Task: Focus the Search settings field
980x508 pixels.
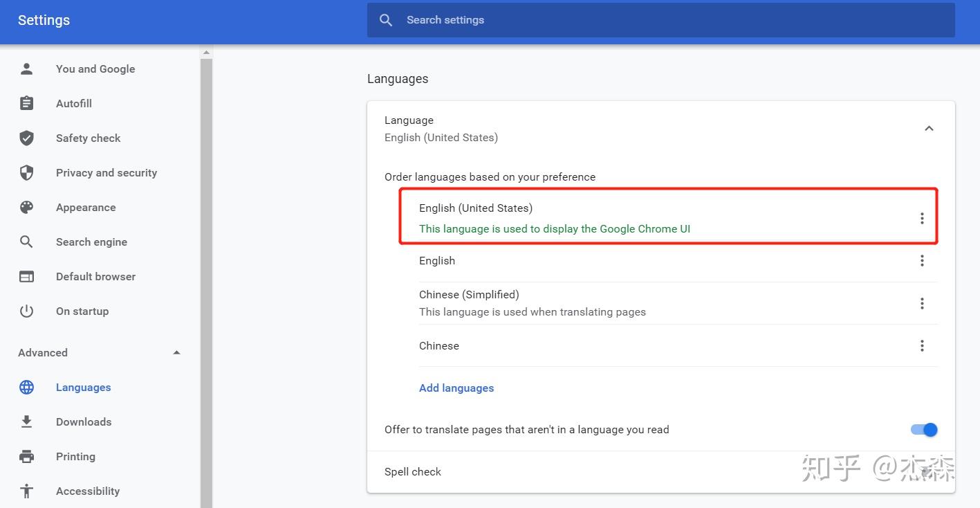Action: (x=660, y=20)
